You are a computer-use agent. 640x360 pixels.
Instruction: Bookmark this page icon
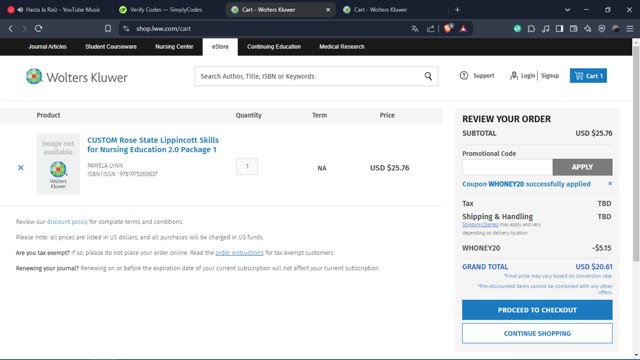[x=108, y=29]
